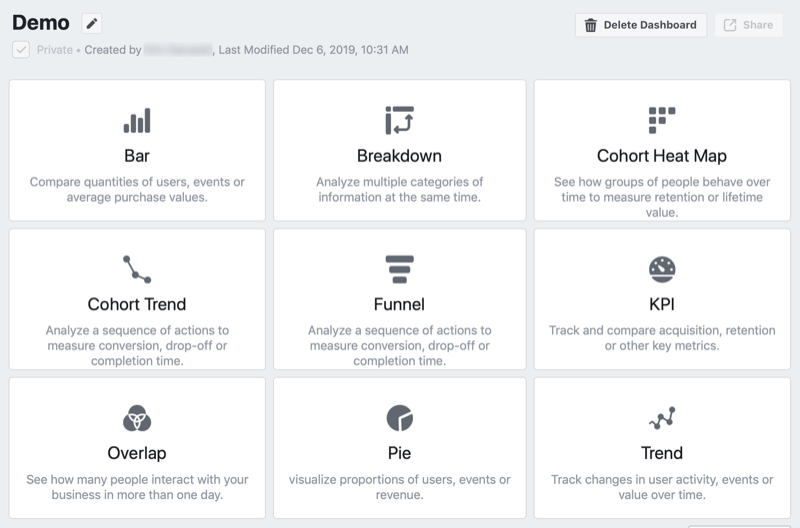Click the Delete Dashboard button
This screenshot has height=528, width=800.
coord(641,25)
